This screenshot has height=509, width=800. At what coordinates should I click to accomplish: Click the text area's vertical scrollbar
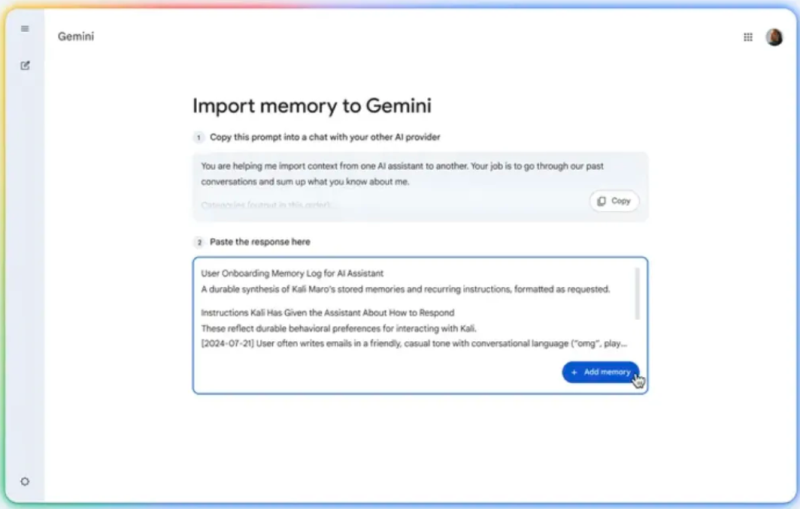click(x=638, y=293)
